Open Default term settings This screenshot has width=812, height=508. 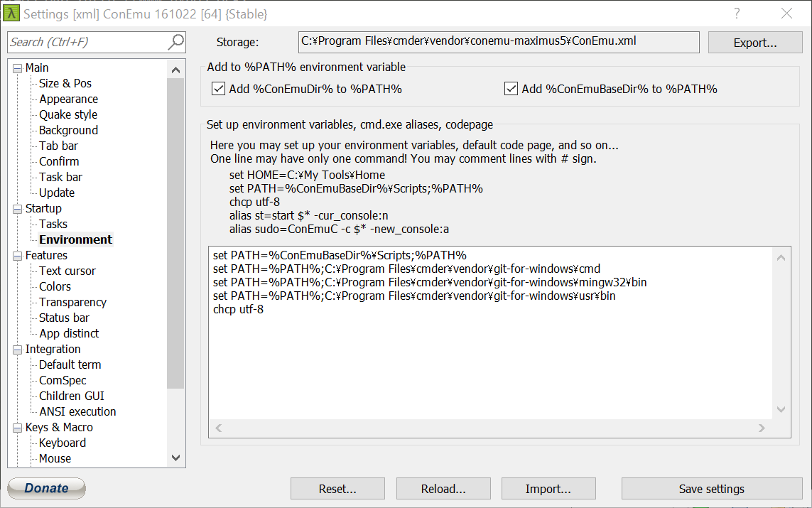(x=70, y=364)
